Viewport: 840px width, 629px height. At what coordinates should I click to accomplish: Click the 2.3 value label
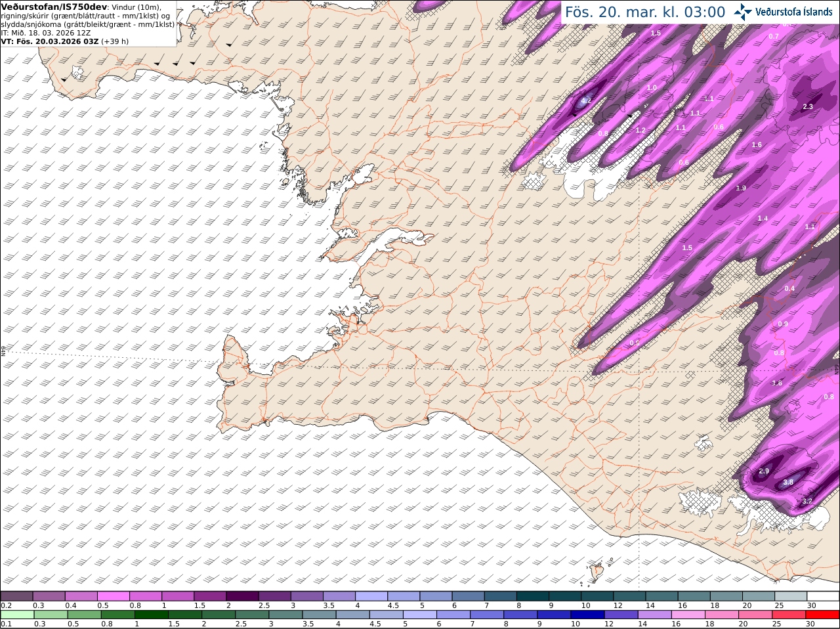tap(808, 106)
